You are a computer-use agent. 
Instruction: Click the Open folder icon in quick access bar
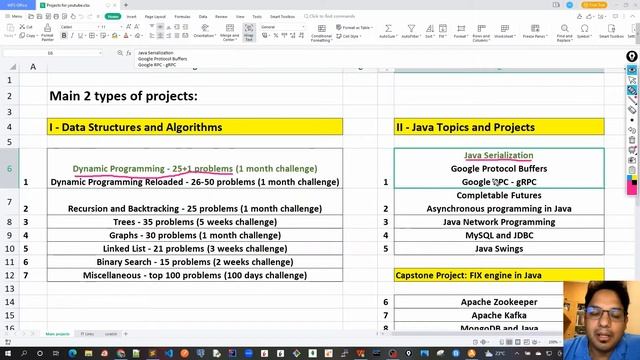pyautogui.click(x=31, y=16)
